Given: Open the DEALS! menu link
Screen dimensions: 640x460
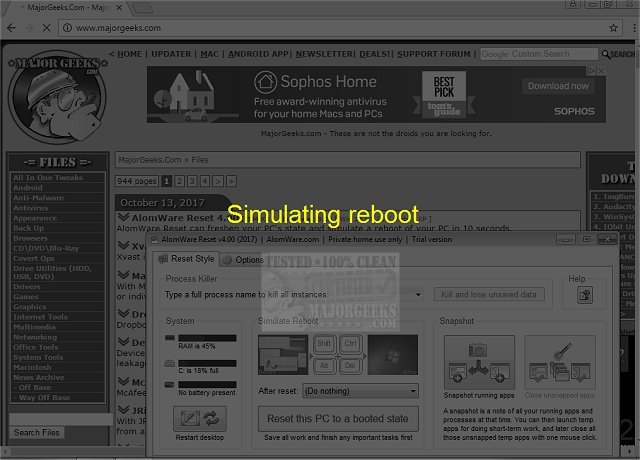Looking at the screenshot, I should (375, 54).
